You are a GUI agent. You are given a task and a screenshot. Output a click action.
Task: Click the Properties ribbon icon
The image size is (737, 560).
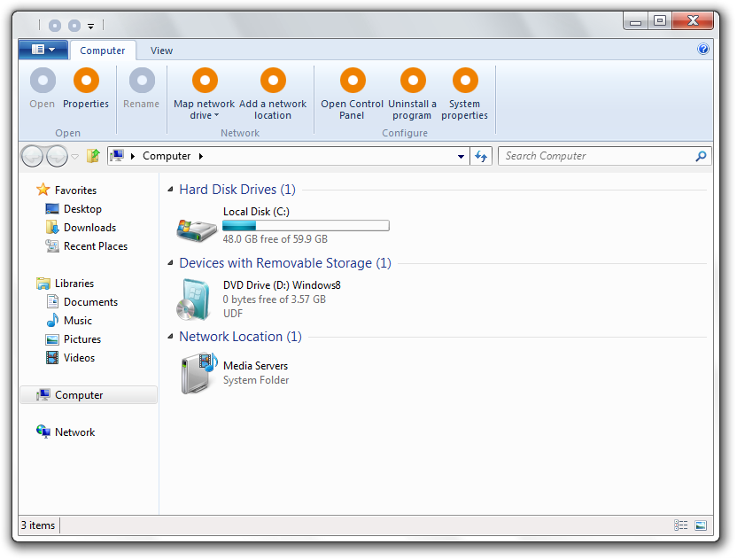[86, 81]
